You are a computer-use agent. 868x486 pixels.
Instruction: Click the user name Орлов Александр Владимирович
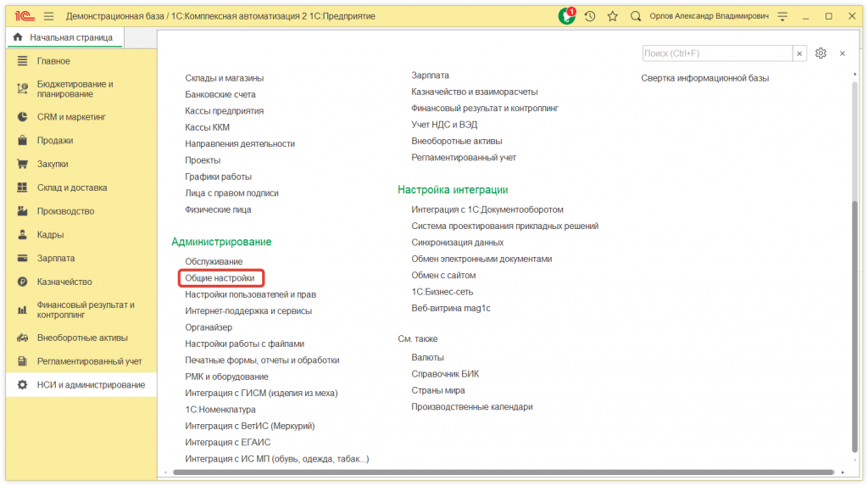point(707,16)
